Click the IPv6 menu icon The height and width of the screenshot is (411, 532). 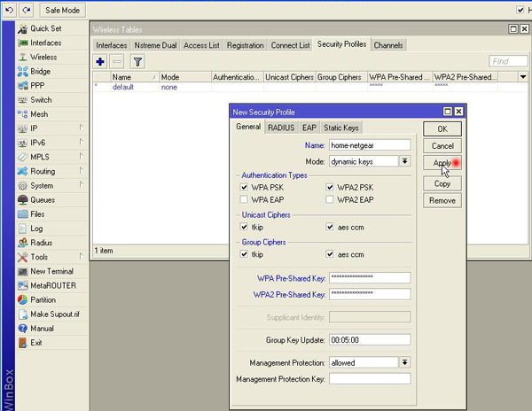pos(23,143)
